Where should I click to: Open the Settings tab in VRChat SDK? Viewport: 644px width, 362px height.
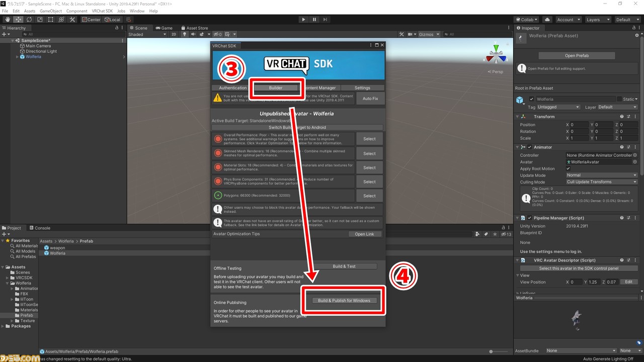point(362,87)
